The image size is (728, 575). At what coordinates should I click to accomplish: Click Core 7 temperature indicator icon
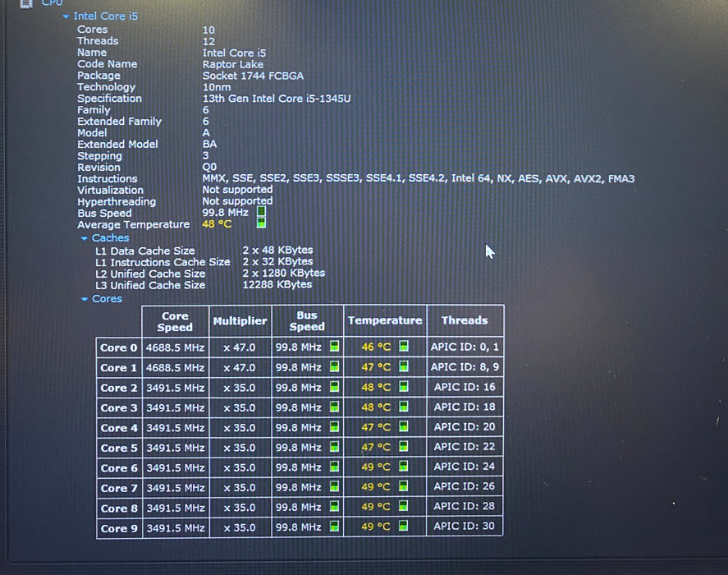[x=404, y=486]
